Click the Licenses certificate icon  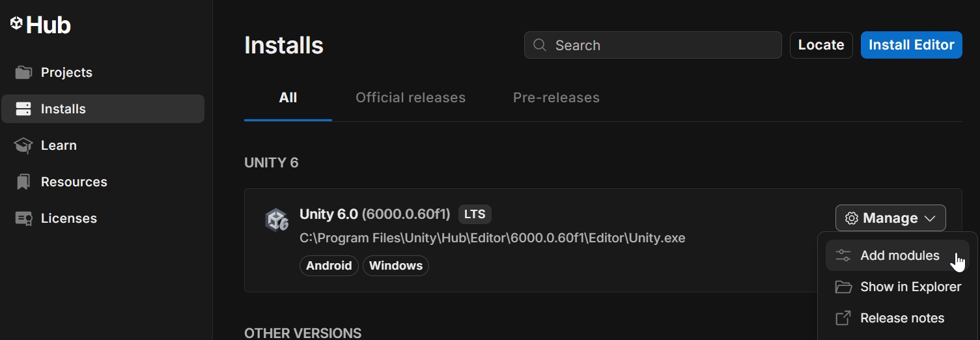(x=23, y=218)
